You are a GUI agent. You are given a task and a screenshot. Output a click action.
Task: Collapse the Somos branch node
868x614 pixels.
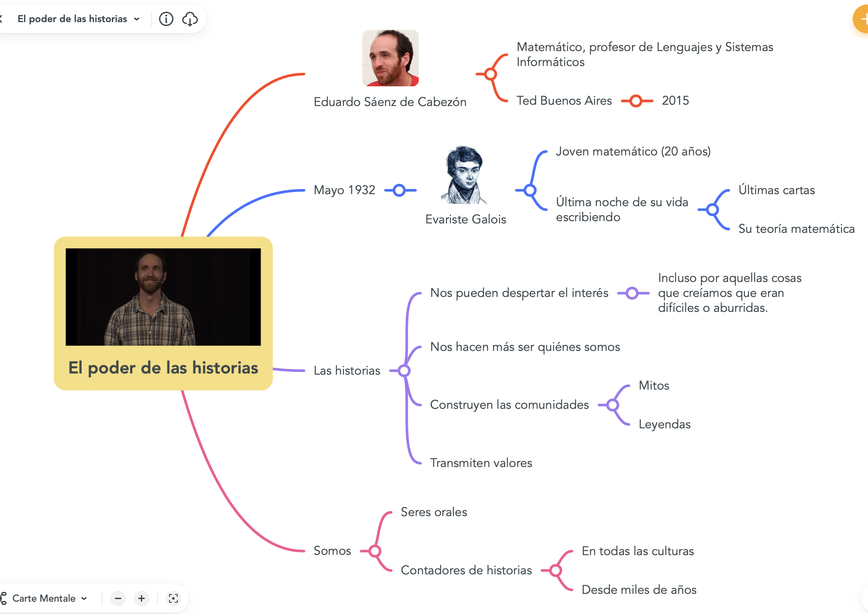(375, 551)
